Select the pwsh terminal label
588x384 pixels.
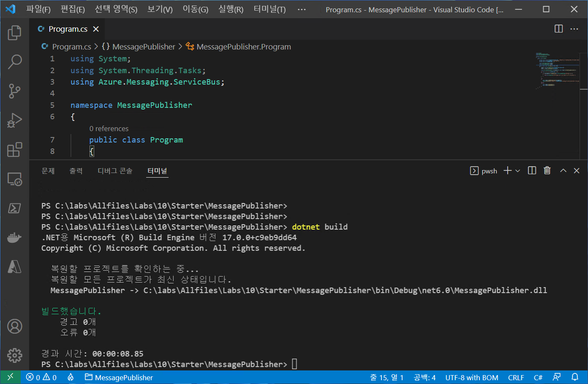point(484,171)
